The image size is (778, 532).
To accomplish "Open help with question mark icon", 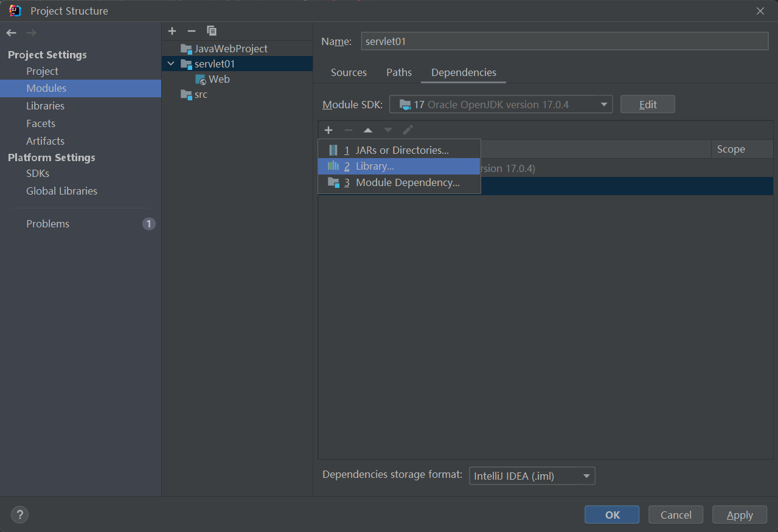I will (x=20, y=515).
